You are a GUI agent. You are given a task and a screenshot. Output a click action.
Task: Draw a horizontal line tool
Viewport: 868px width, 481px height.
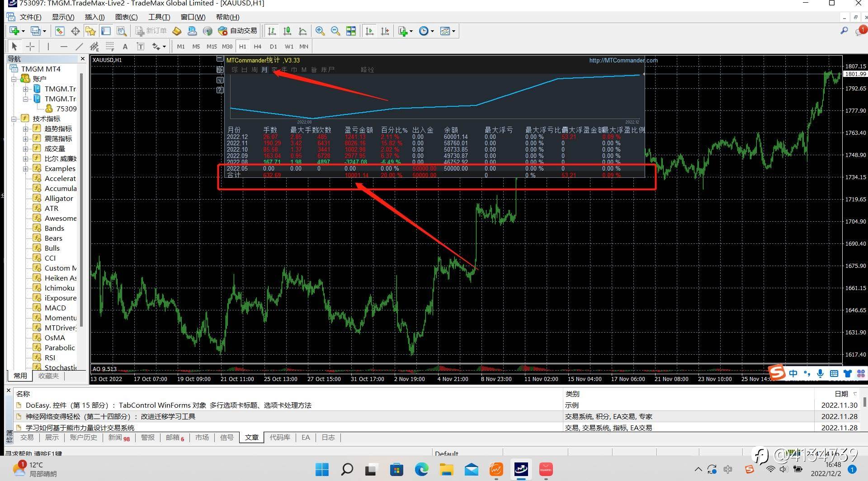[x=64, y=46]
